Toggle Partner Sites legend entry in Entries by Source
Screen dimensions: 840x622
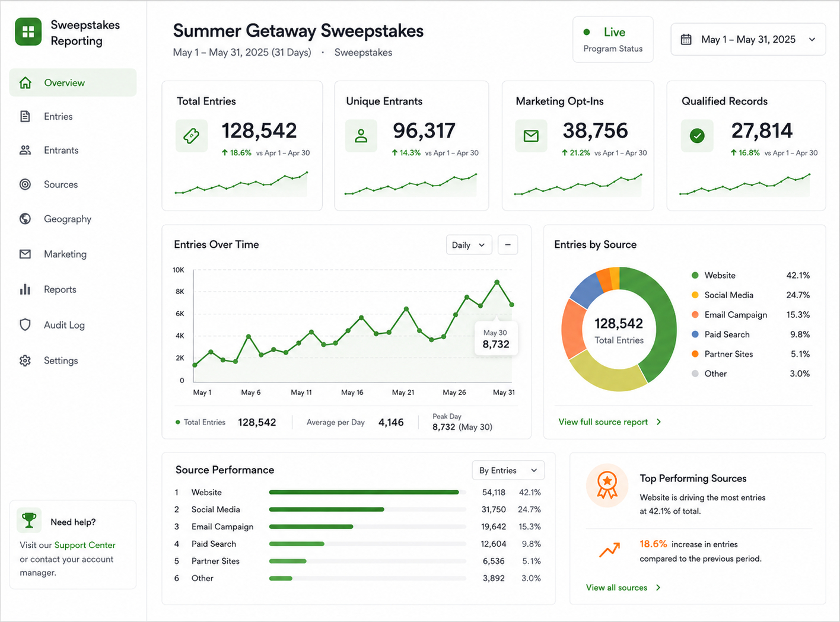[x=750, y=354]
